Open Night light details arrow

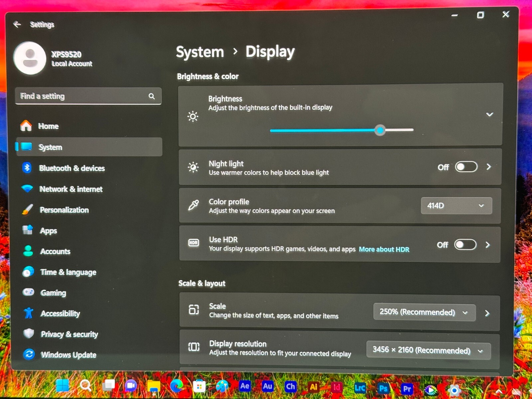point(488,167)
